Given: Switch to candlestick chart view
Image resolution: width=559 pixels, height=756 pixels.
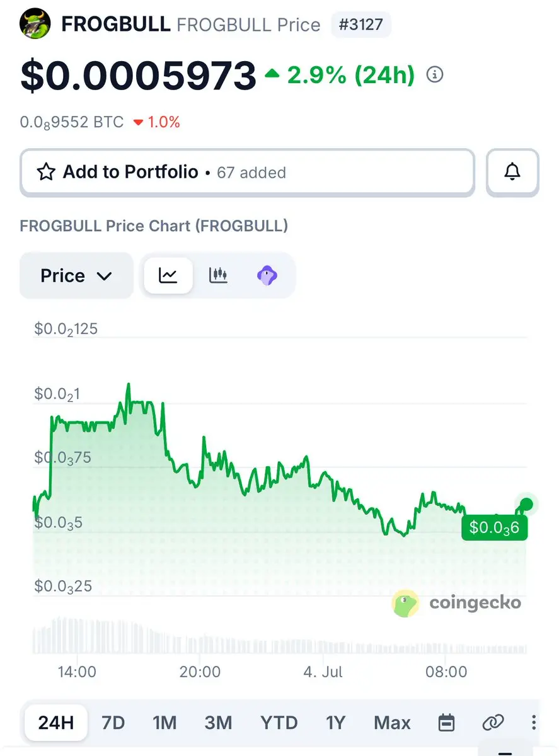Looking at the screenshot, I should 218,275.
